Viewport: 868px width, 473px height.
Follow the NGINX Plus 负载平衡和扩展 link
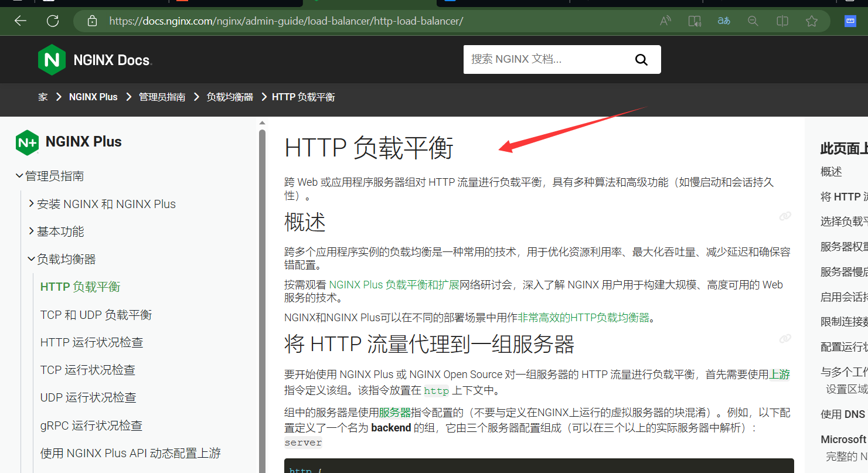[x=394, y=285]
